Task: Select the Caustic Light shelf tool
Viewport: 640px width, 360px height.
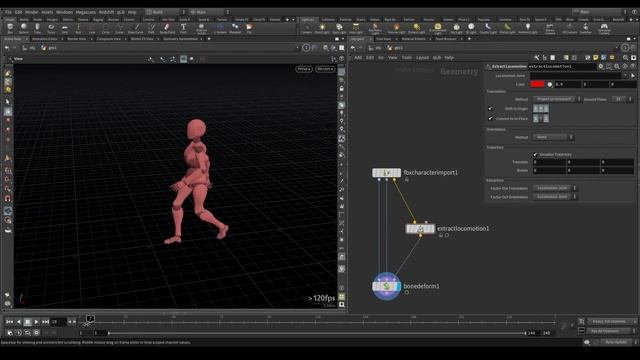Action: pyautogui.click(x=488, y=29)
